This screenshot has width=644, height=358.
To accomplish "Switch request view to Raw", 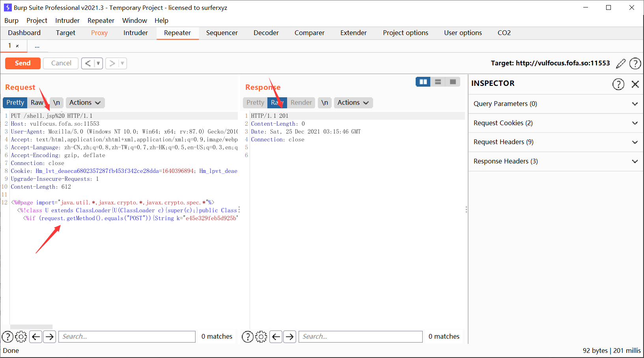I will pos(37,102).
